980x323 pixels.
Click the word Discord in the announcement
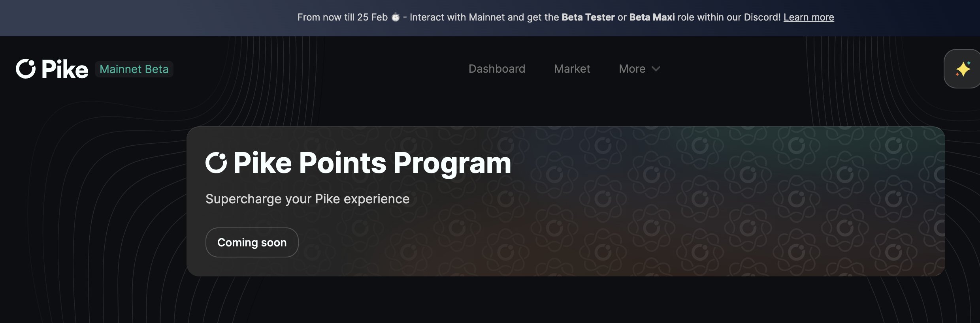point(761,17)
